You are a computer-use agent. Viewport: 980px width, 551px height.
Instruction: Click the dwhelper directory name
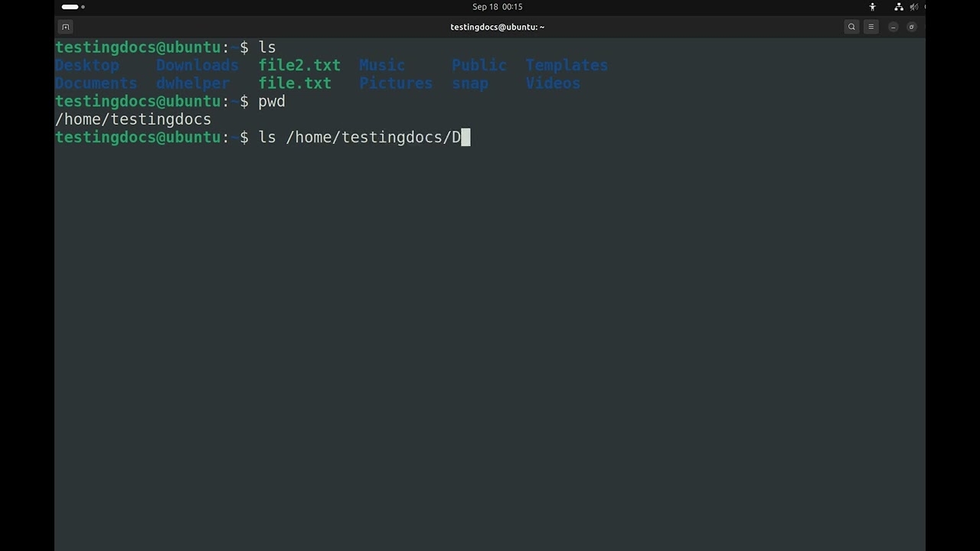click(x=193, y=83)
